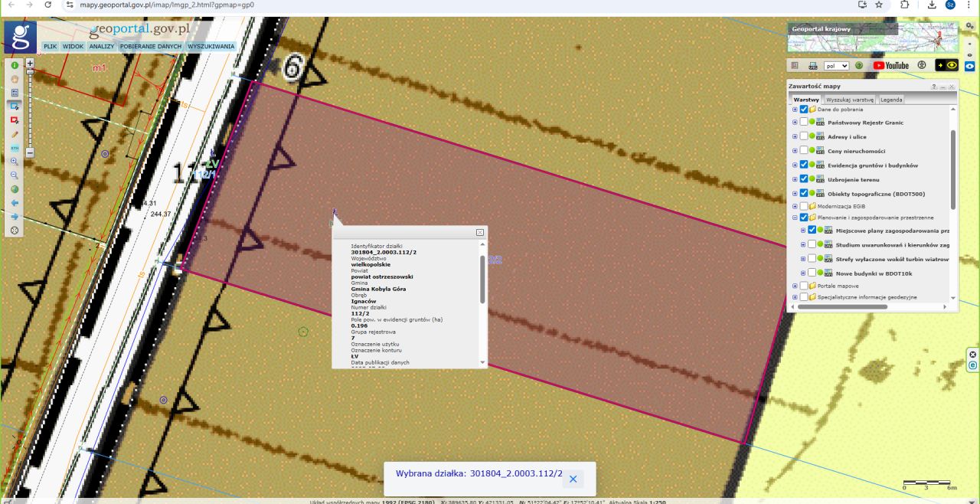The image size is (980, 504).
Task: Select the green information tool icon
Action: point(15,65)
